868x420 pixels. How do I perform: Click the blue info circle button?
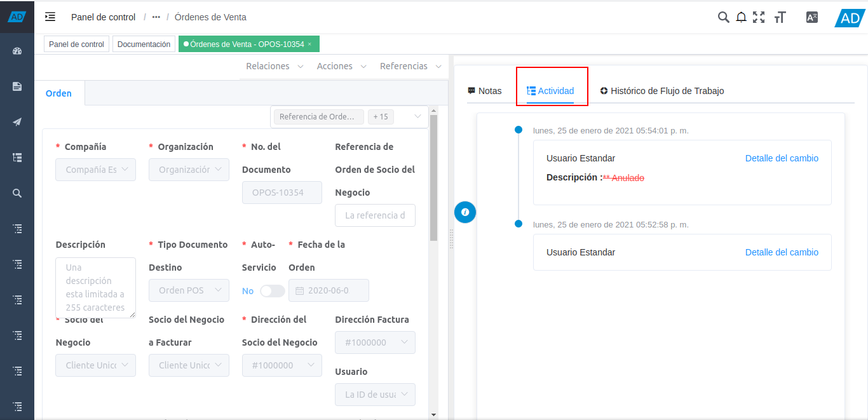click(x=465, y=212)
